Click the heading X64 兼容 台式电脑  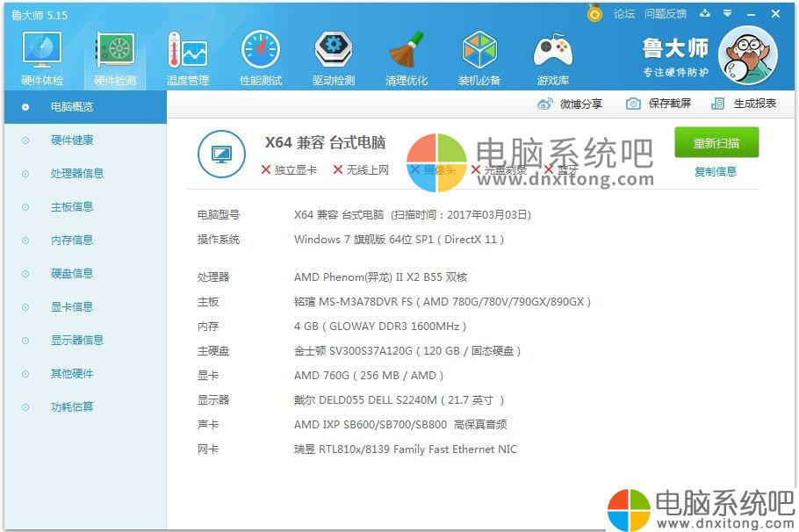click(x=325, y=142)
